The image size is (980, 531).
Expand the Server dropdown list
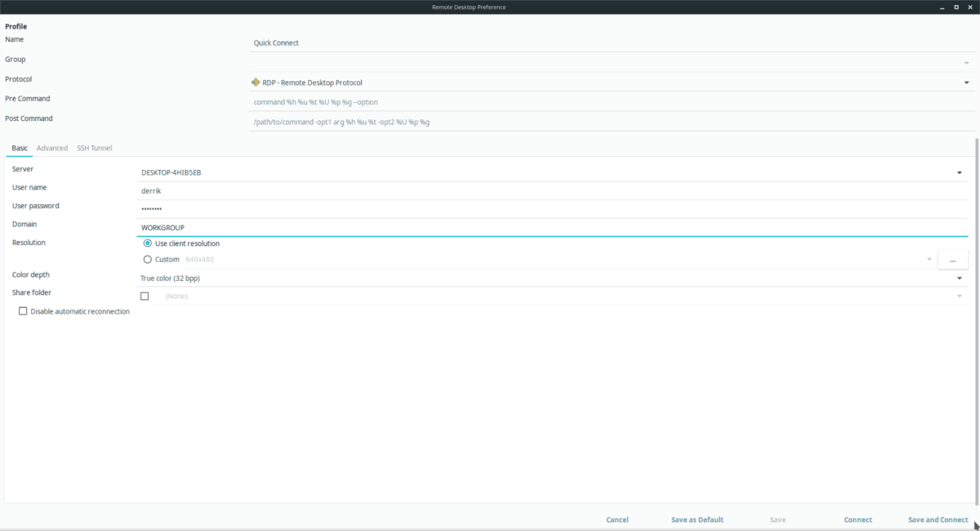(960, 172)
